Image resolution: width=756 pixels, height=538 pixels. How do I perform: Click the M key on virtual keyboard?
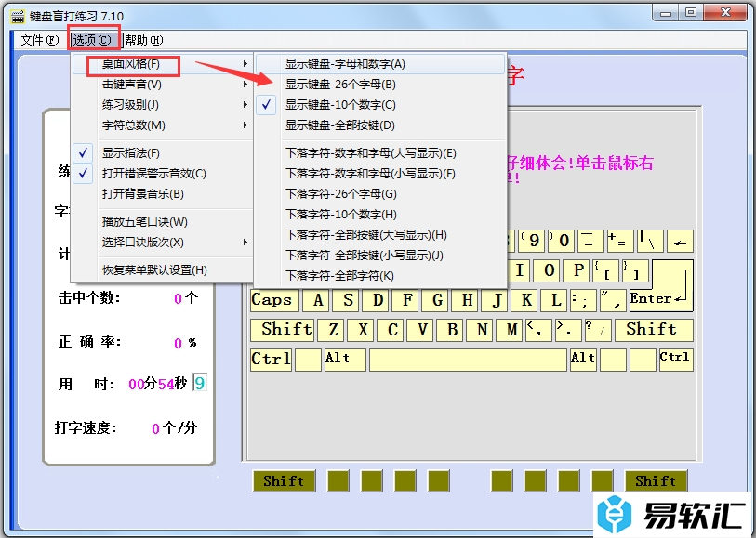point(511,330)
